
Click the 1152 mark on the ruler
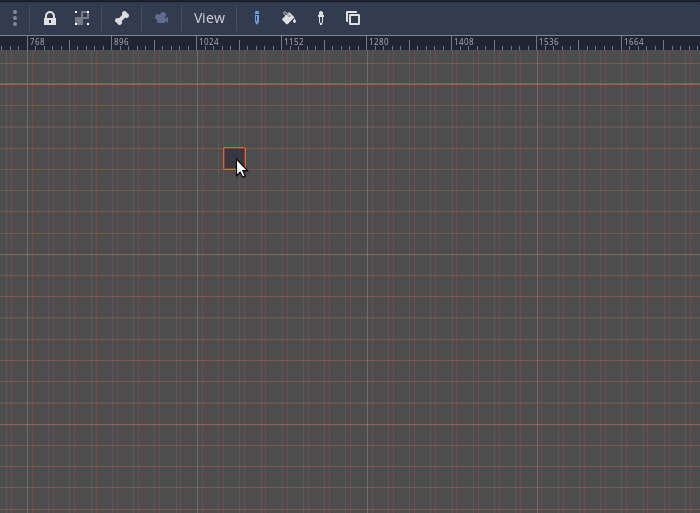(294, 42)
